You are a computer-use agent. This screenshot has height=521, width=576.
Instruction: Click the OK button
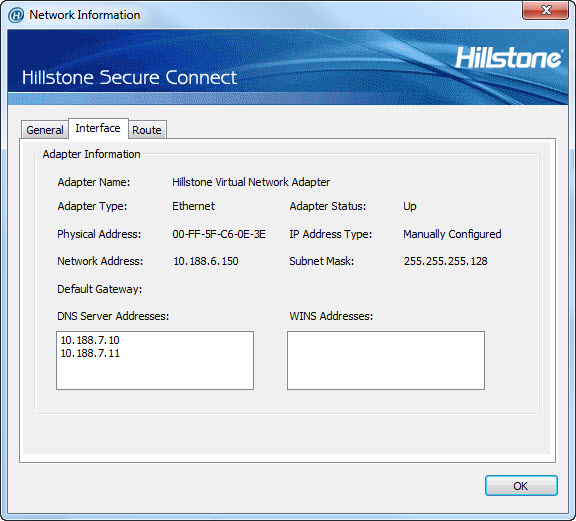tap(521, 486)
